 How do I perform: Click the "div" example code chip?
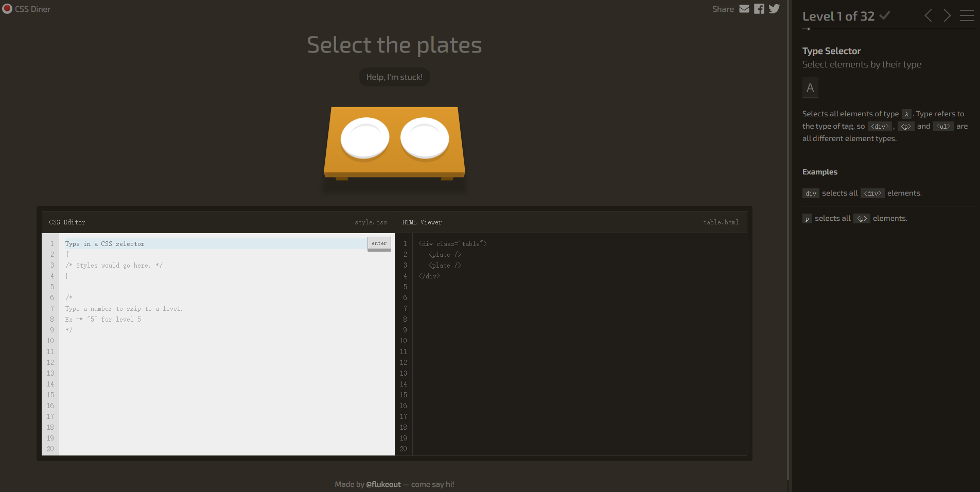[811, 194]
